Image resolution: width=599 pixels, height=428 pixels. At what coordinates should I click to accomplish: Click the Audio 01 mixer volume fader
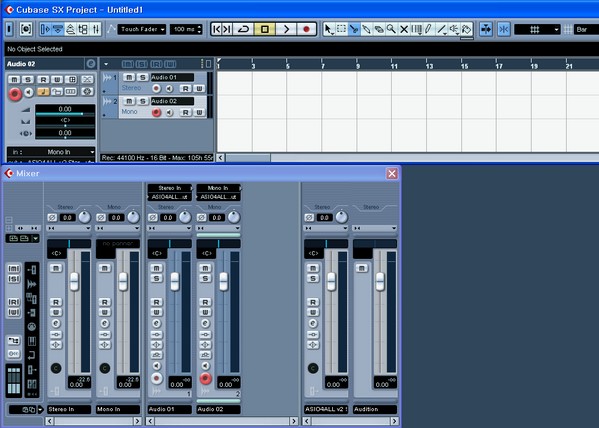(175, 282)
